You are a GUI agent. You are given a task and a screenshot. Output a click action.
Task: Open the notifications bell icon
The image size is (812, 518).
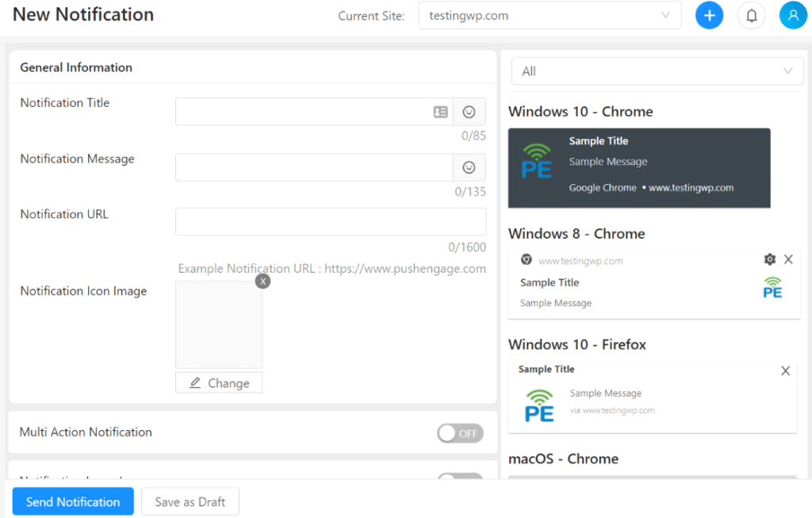(x=751, y=15)
